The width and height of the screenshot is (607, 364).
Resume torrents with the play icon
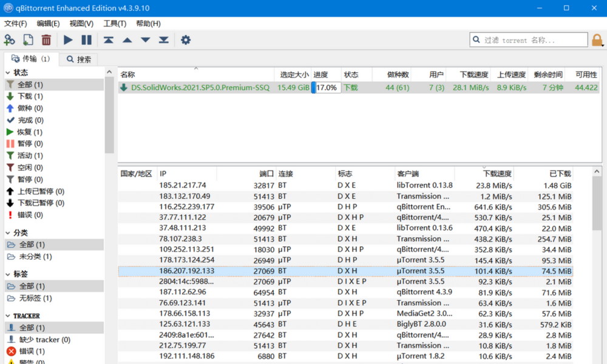click(x=68, y=39)
